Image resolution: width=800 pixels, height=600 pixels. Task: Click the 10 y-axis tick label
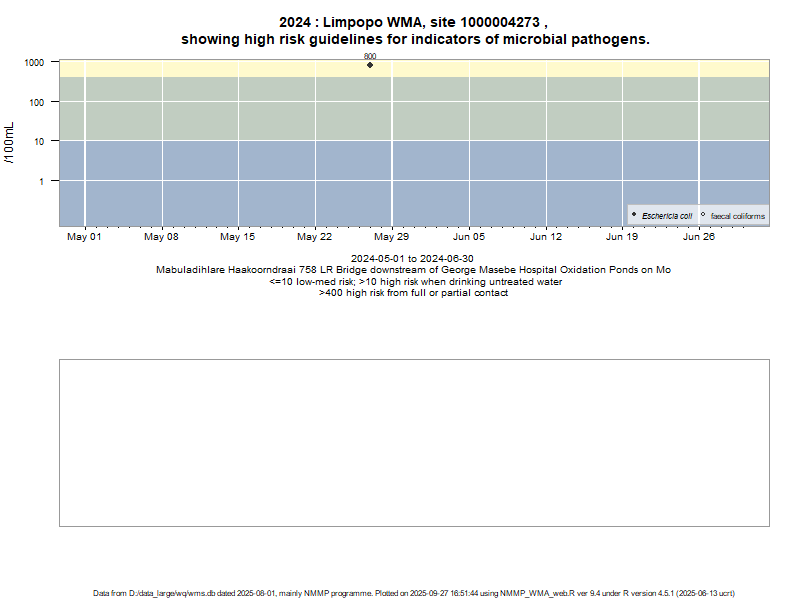tap(39, 141)
